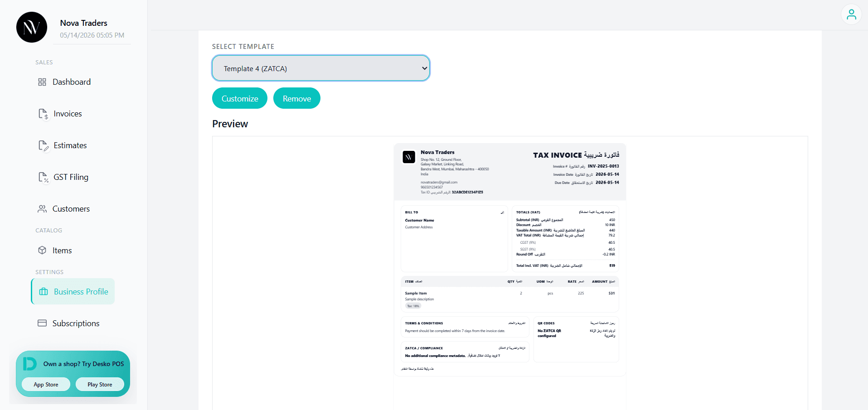Screen dimensions: 868x410
Task: Click invoice number INV-2025-0013
Action: [603, 166]
